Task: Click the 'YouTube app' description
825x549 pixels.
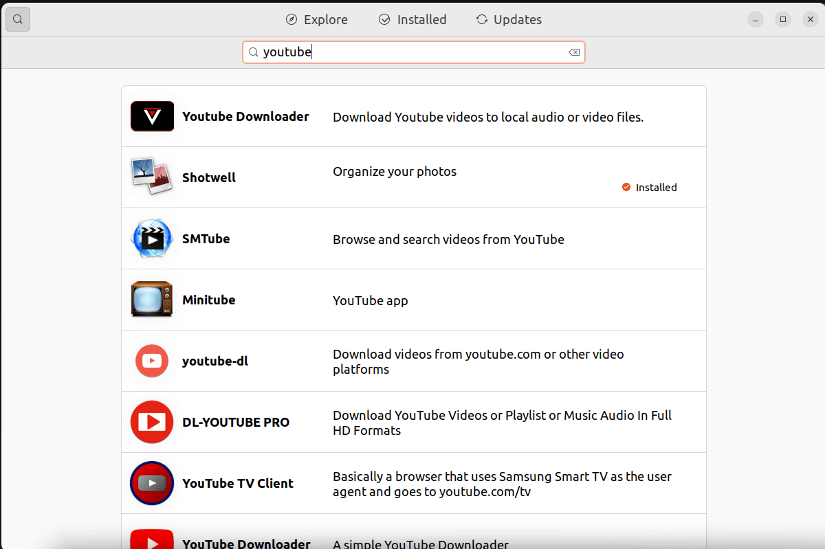Action: click(x=370, y=301)
